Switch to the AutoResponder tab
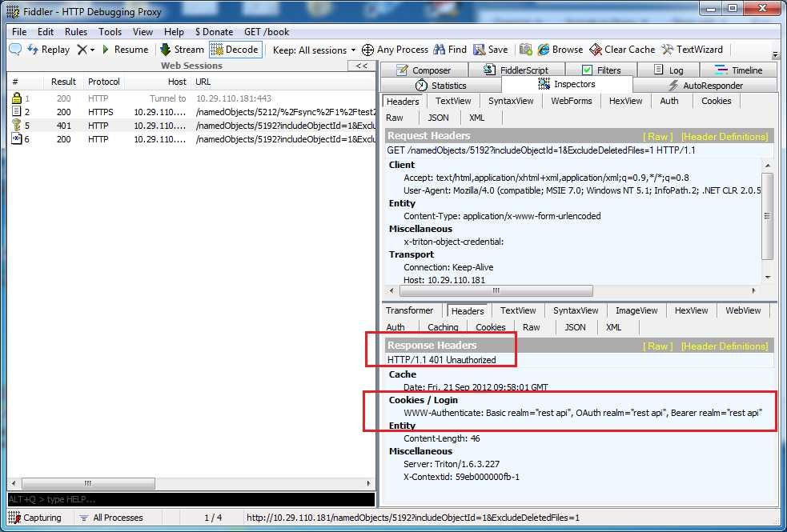This screenshot has height=532, width=787. (x=705, y=86)
